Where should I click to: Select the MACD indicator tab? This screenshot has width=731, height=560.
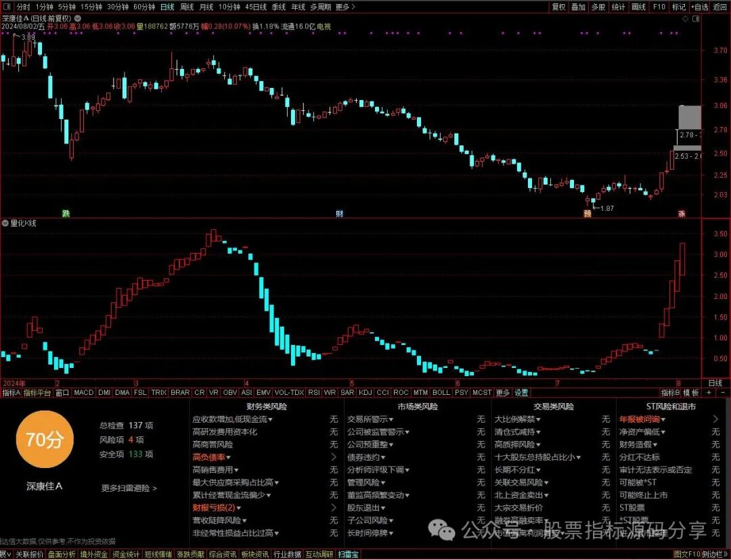(84, 393)
